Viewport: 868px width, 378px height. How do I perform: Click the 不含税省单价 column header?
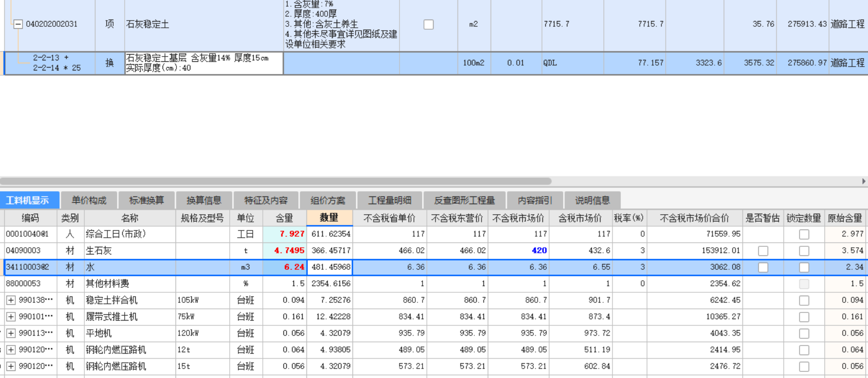click(x=389, y=218)
